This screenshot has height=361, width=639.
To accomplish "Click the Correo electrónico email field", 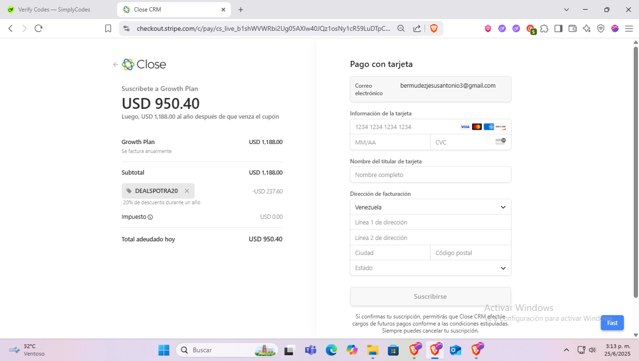I will coord(430,89).
